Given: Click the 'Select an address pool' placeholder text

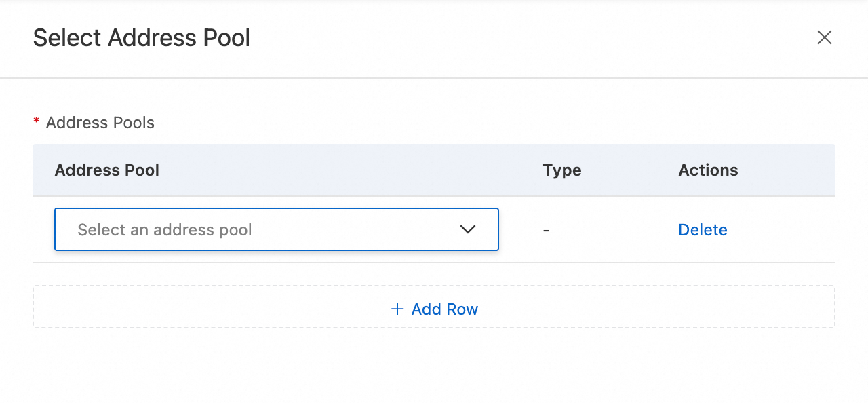Looking at the screenshot, I should click(165, 230).
